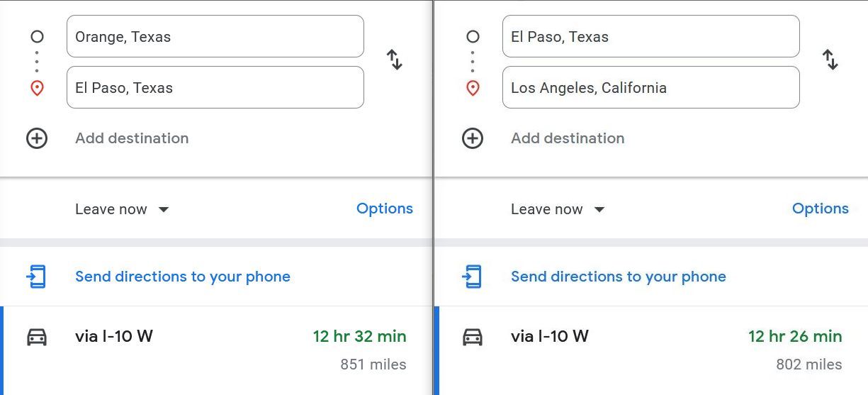Click the plus icon beside right Add destination
The image size is (868, 395).
point(473,138)
